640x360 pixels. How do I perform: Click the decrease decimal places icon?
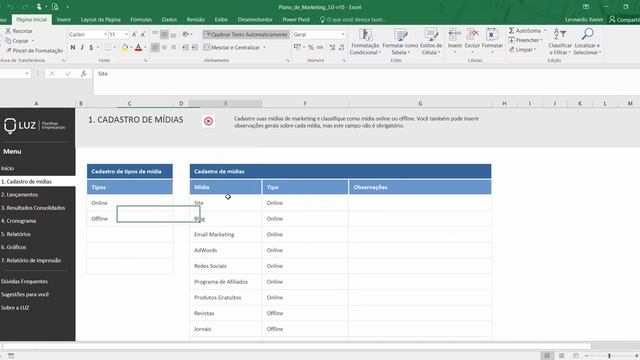tap(342, 47)
